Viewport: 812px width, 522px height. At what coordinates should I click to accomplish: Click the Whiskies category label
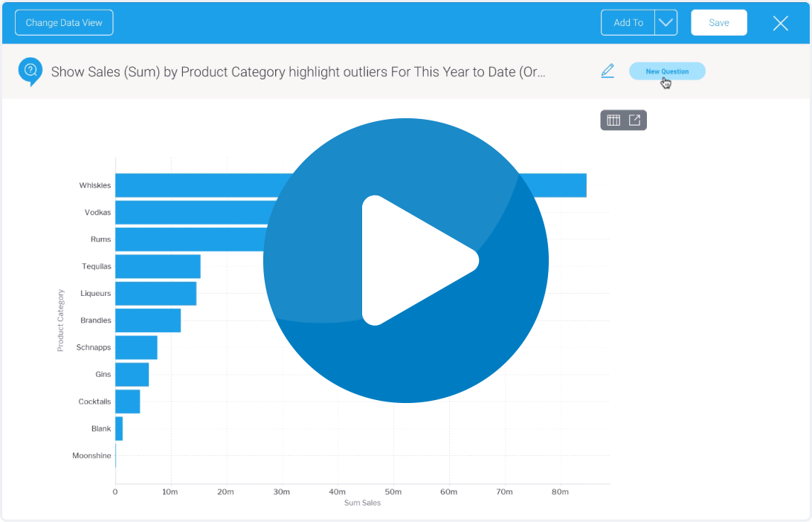pyautogui.click(x=94, y=185)
